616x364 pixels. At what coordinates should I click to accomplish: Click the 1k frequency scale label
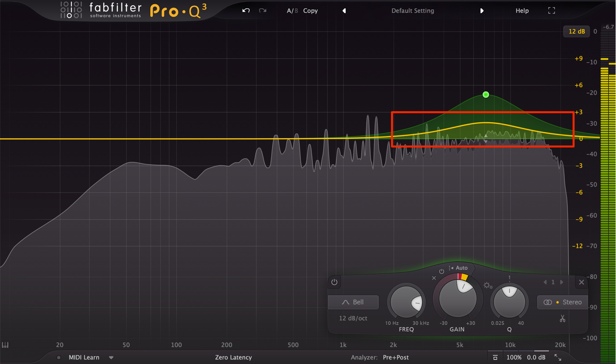coord(343,345)
